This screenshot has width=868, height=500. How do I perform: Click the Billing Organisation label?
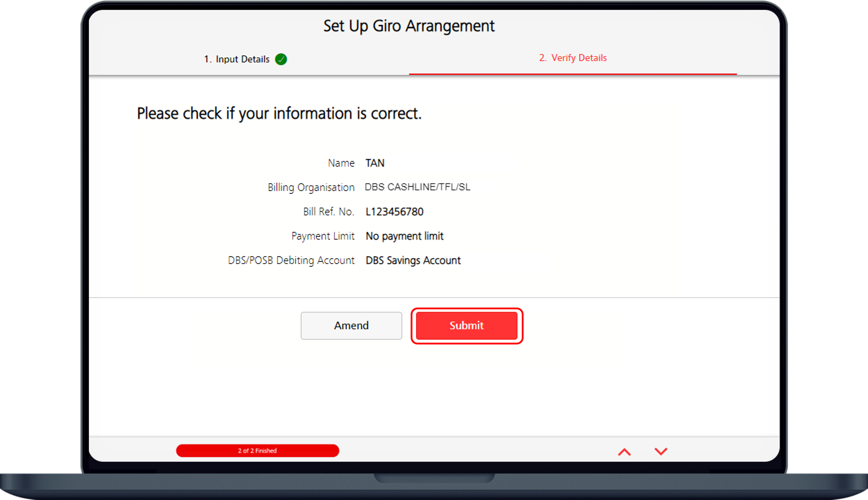coord(311,188)
